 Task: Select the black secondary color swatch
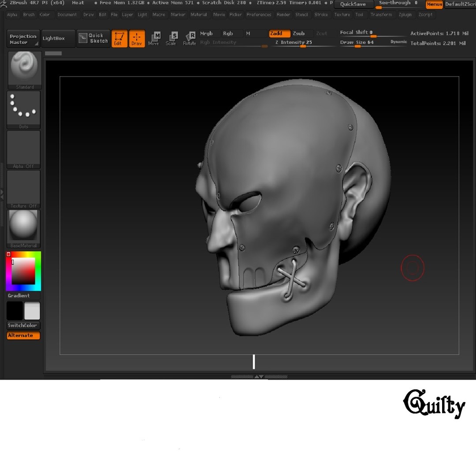point(15,311)
